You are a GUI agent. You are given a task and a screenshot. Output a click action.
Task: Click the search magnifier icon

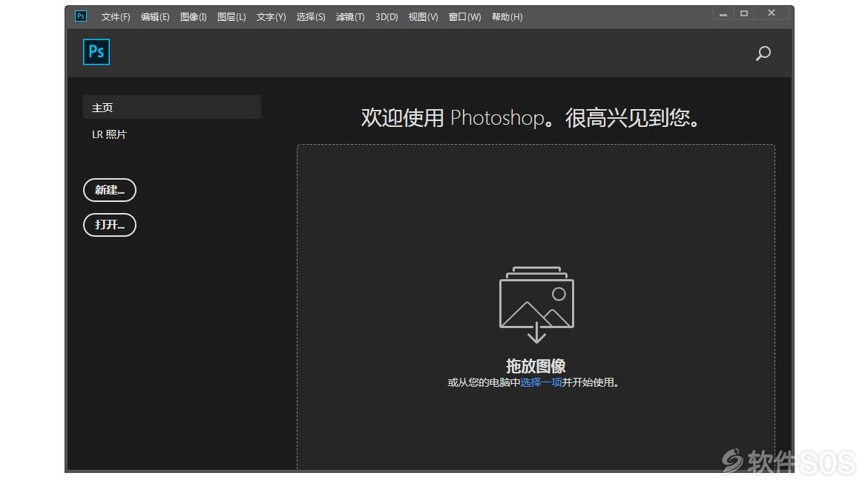763,53
